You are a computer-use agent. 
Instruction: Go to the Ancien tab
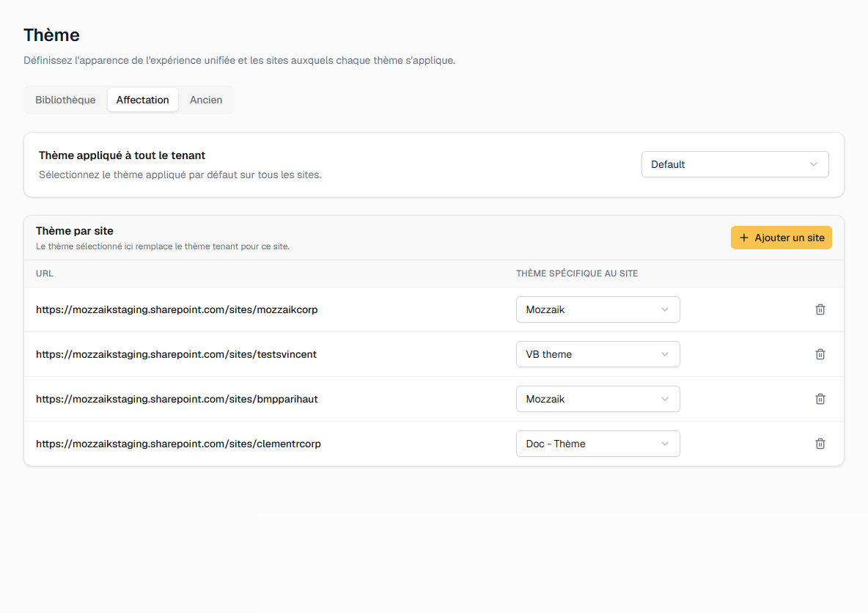click(x=206, y=100)
